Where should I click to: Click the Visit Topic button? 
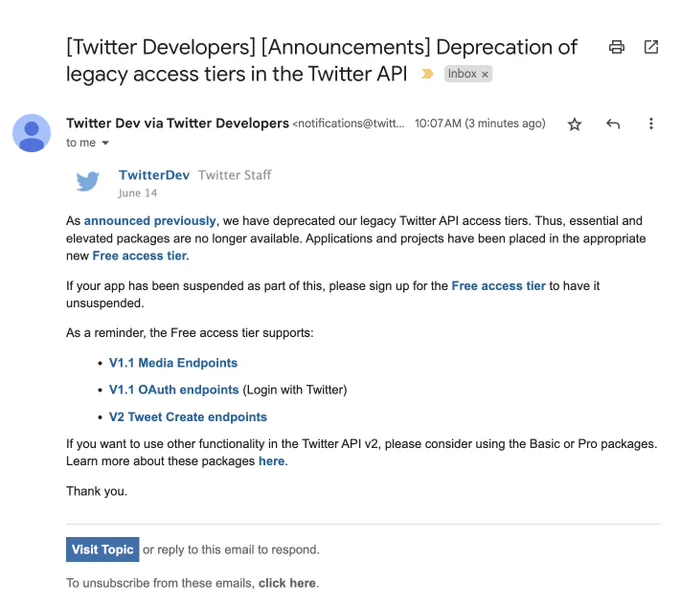(102, 549)
